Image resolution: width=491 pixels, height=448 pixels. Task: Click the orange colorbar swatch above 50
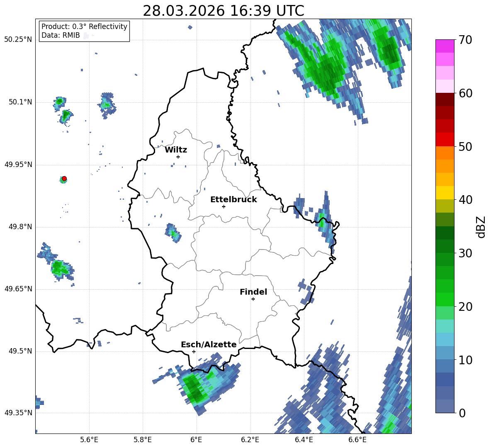point(445,153)
